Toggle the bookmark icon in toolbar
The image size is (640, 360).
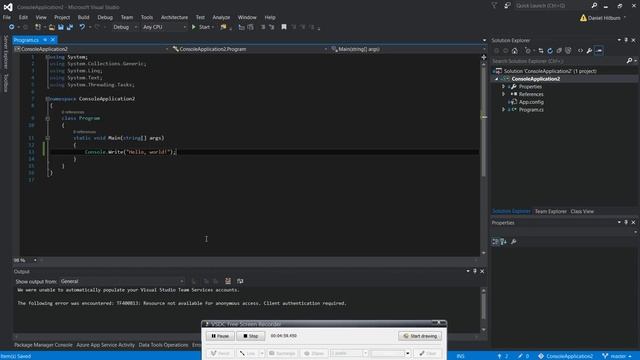(x=284, y=27)
